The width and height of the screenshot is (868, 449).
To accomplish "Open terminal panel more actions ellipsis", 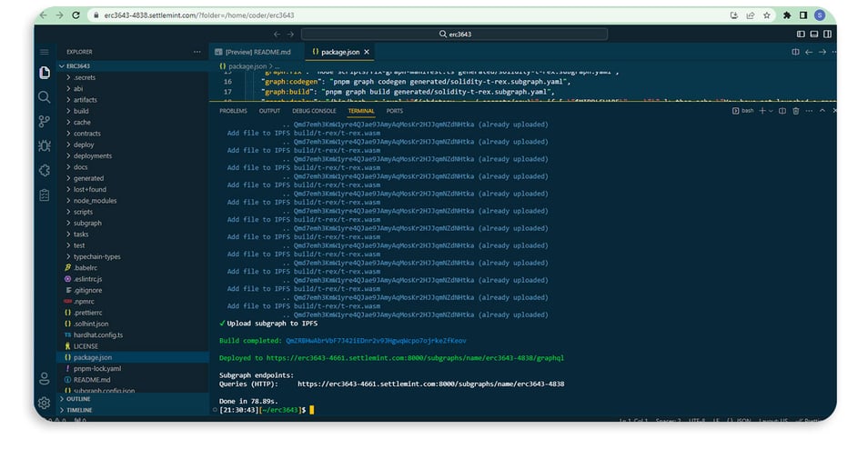I will point(809,111).
